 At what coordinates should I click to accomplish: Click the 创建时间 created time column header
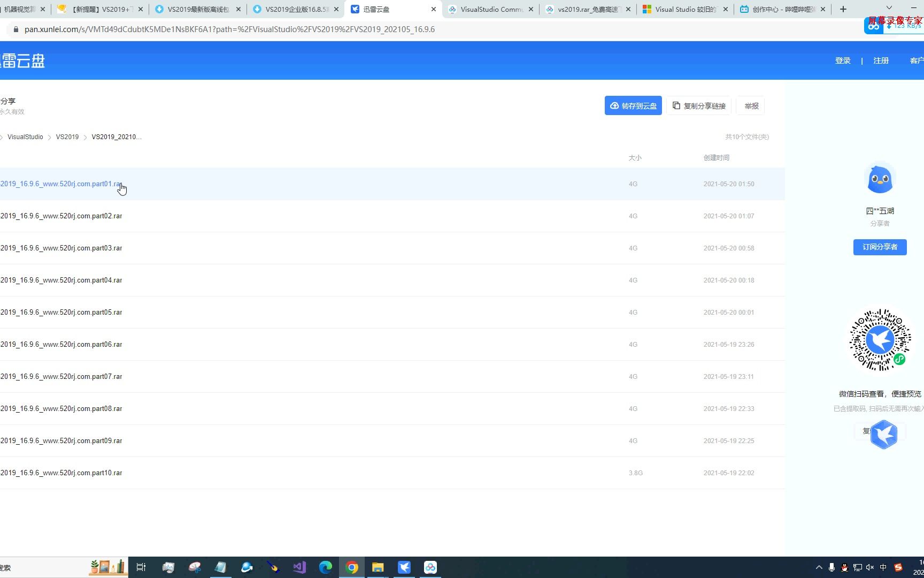click(x=716, y=158)
